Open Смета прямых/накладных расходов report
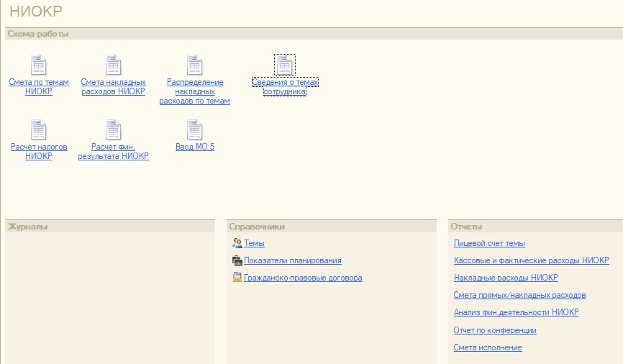This screenshot has width=623, height=364. point(519,296)
